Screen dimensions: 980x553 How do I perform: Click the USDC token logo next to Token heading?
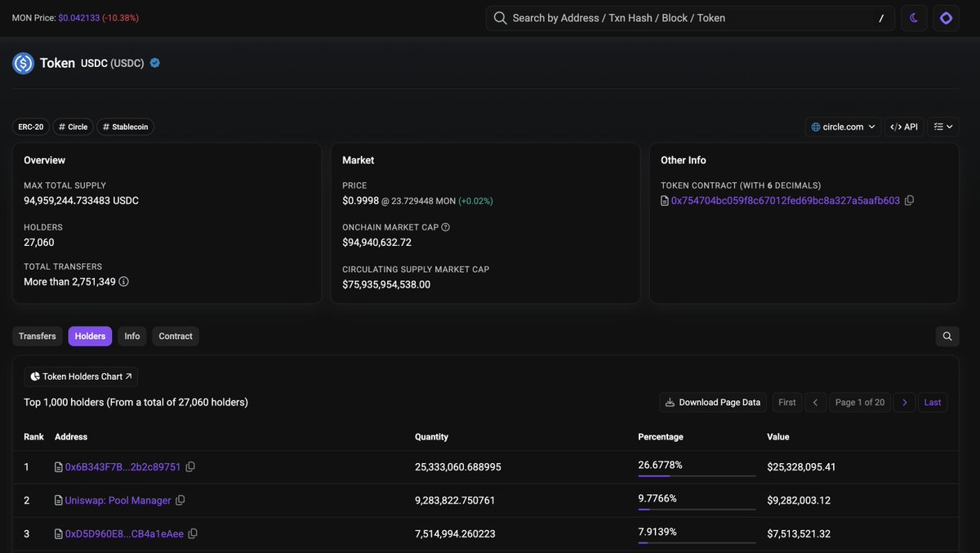tap(22, 62)
